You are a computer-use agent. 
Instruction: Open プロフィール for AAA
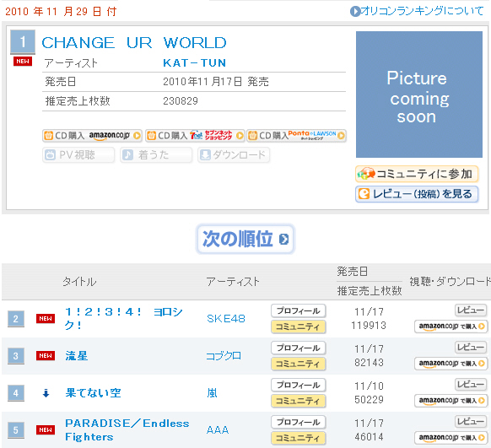[x=299, y=422]
